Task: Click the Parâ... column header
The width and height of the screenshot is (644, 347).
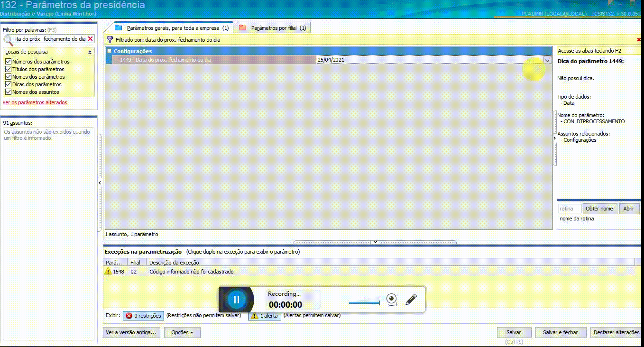Action: (x=116, y=262)
